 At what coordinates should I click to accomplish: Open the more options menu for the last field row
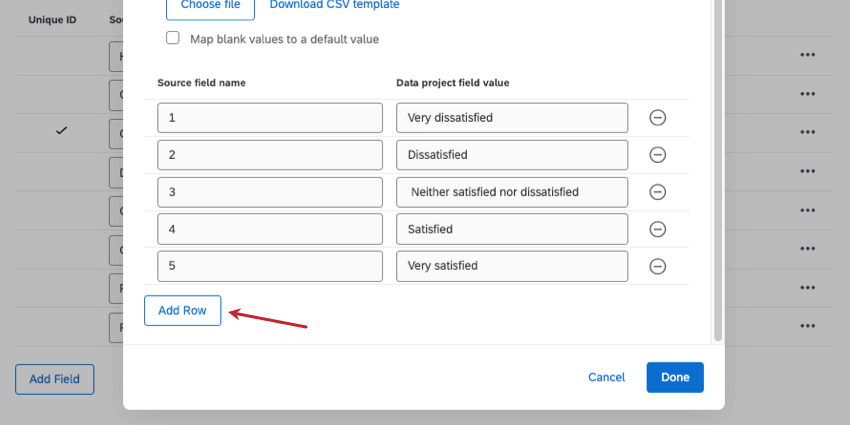click(x=808, y=326)
